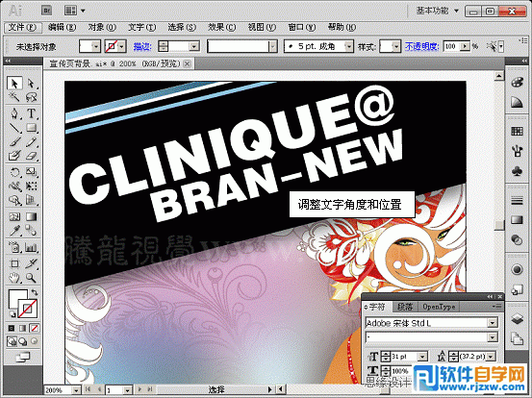Viewport: 532px width, 398px height.
Task: Select the Gradient tool
Action: [31, 216]
